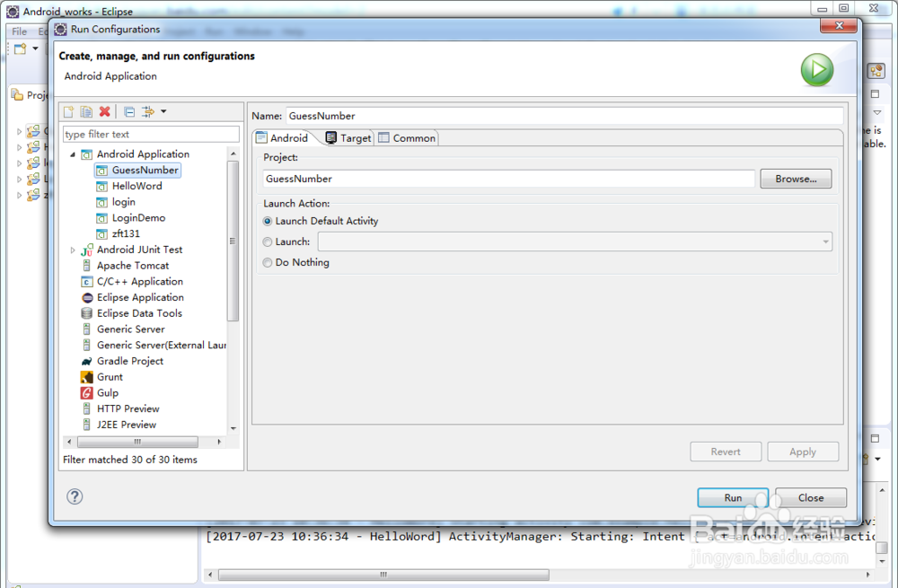Select Grunt configuration type
898x588 pixels.
[x=102, y=377]
